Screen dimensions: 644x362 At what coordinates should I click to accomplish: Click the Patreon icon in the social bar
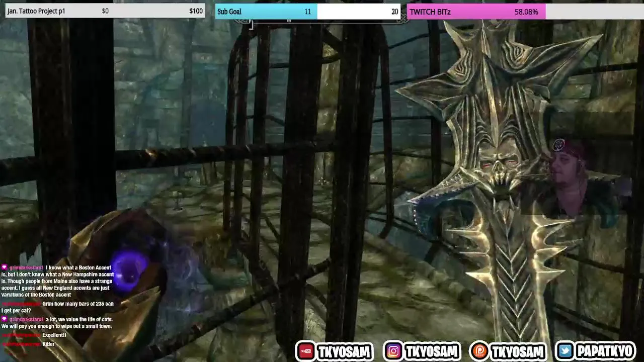(479, 351)
